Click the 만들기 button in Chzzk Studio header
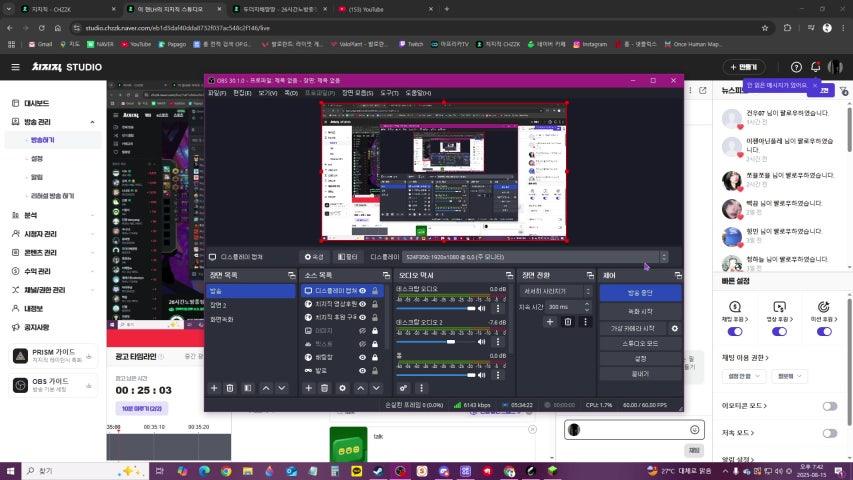853x480 pixels. click(744, 67)
